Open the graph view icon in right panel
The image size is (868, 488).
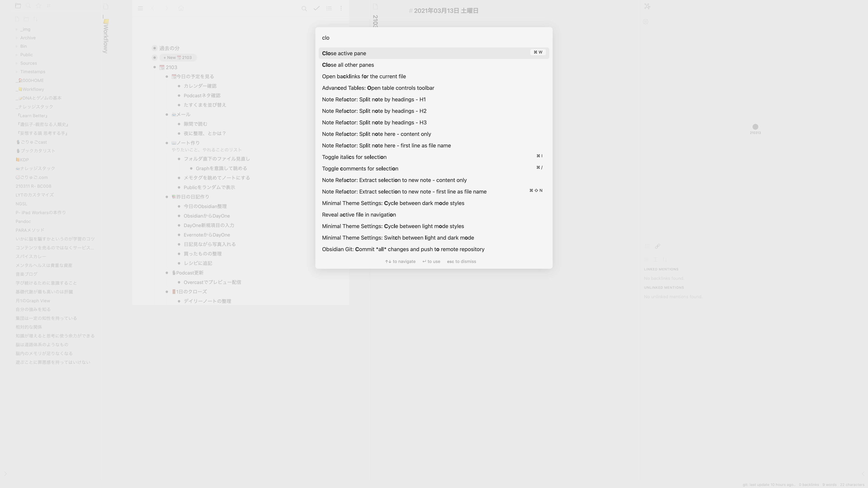tap(647, 6)
